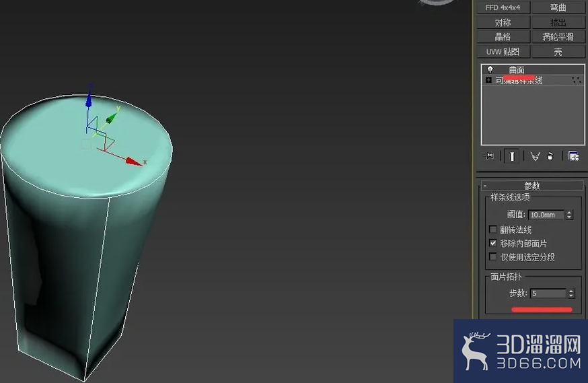Click the 步数 spinner arrows
The width and height of the screenshot is (588, 383).
point(571,293)
